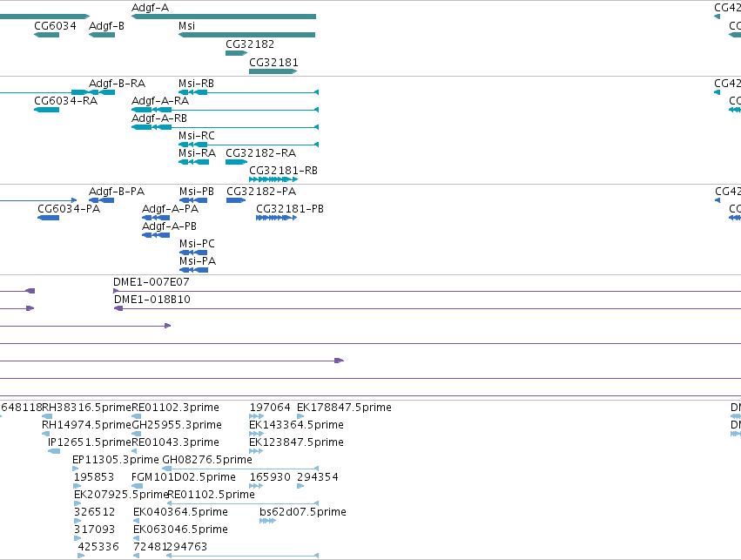741x560 pixels.
Task: Select the RE01102.3prime EST
Action: pyautogui.click(x=137, y=417)
